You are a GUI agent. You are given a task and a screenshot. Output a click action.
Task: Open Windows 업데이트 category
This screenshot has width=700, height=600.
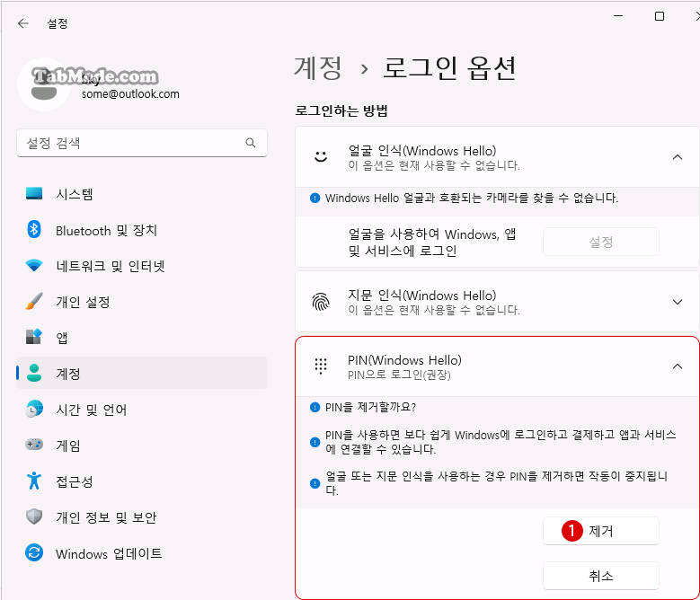click(x=142, y=553)
